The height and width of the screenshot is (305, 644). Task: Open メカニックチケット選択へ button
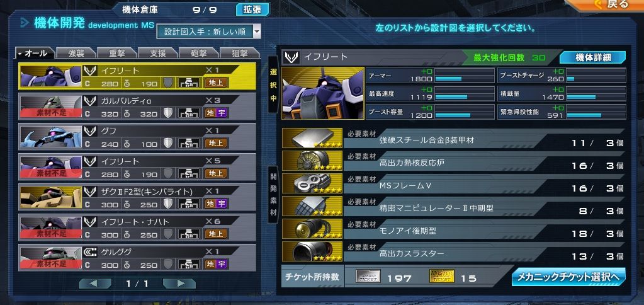pos(568,277)
